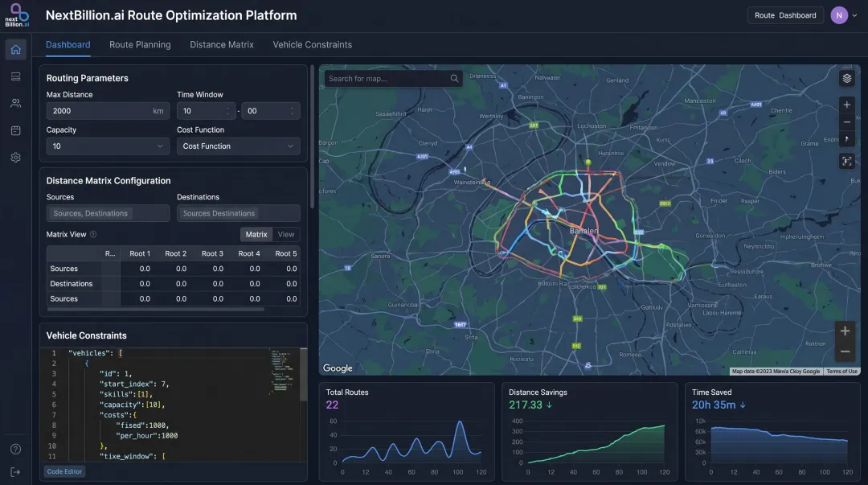
Task: Click the Time Saved area chart
Action: pyautogui.click(x=779, y=445)
